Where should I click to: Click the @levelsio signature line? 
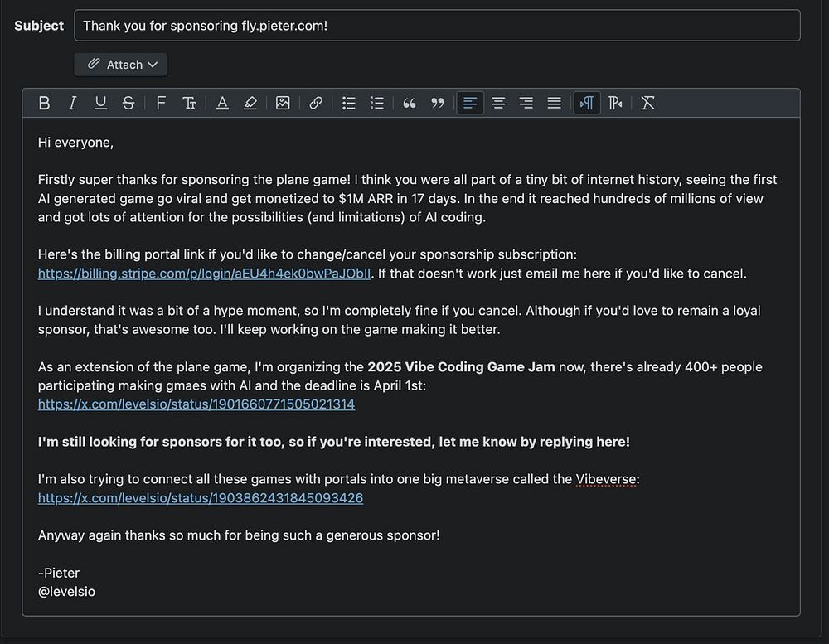(x=66, y=591)
